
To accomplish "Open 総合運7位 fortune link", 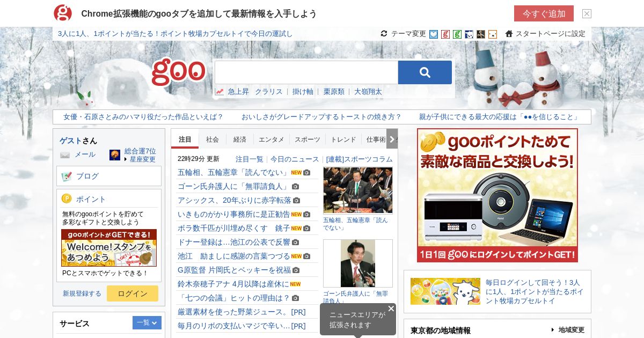I will 140,151.
